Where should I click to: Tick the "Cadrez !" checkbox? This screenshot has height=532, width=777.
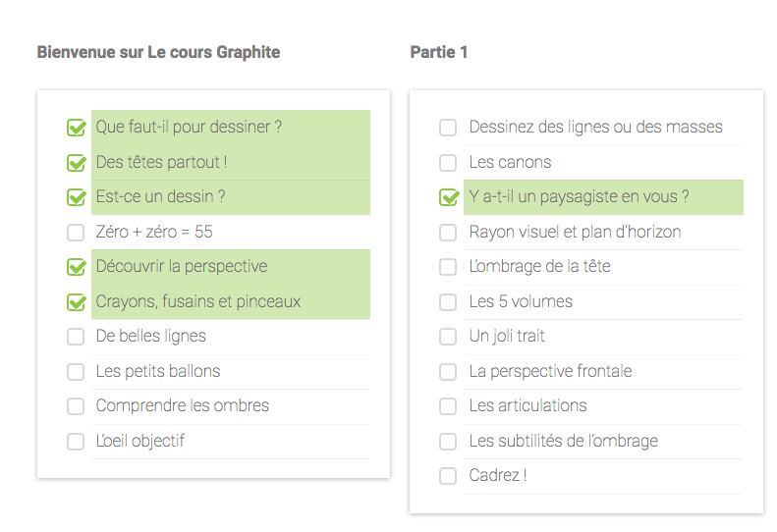pyautogui.click(x=448, y=476)
